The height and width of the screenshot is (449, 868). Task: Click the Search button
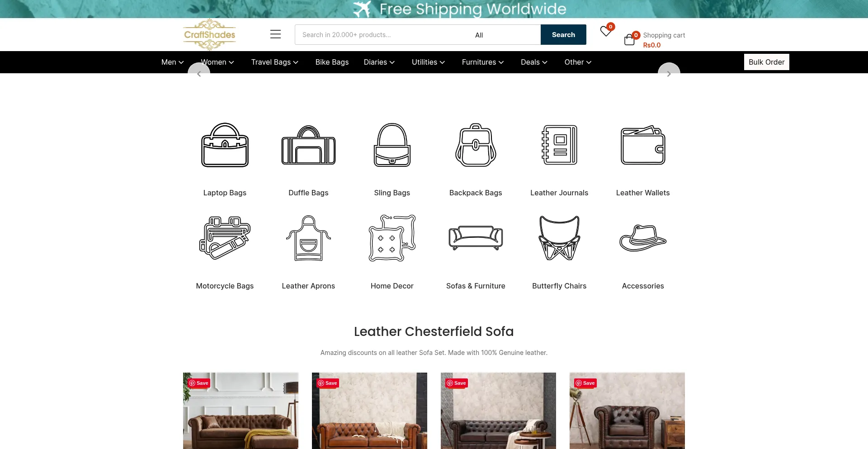point(563,35)
